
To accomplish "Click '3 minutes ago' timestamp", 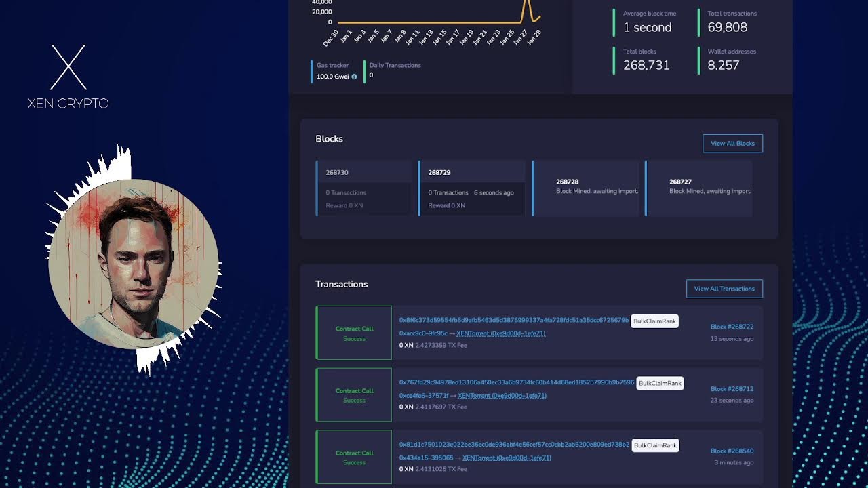I will click(734, 462).
